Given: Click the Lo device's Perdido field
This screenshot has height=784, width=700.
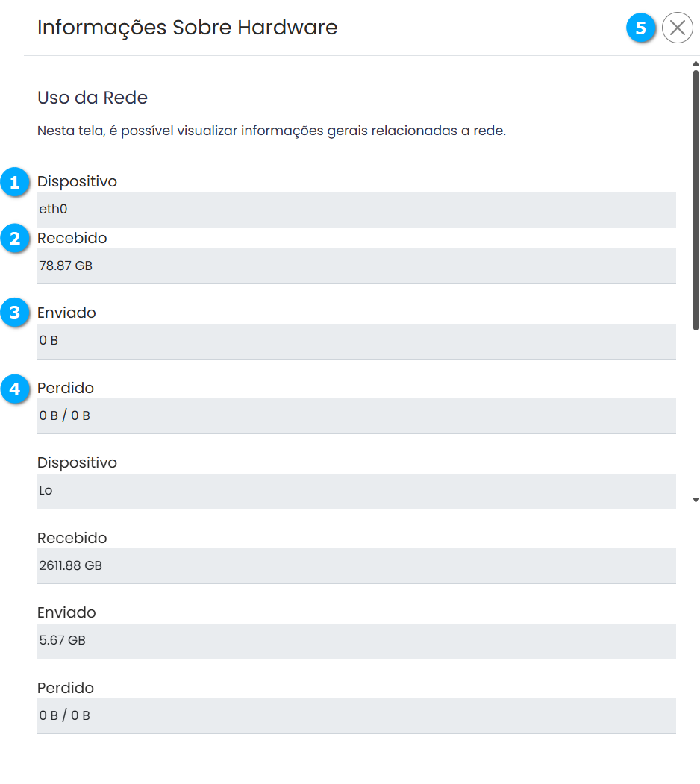Looking at the screenshot, I should (356, 715).
